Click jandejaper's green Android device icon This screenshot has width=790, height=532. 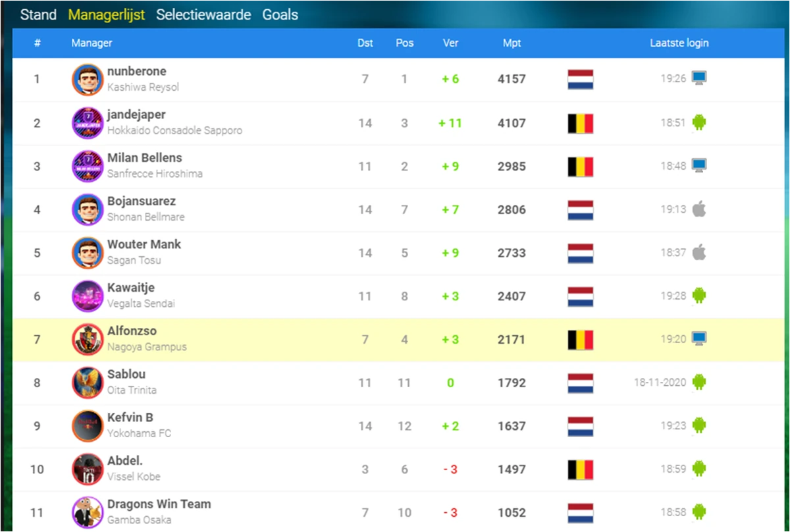click(699, 122)
